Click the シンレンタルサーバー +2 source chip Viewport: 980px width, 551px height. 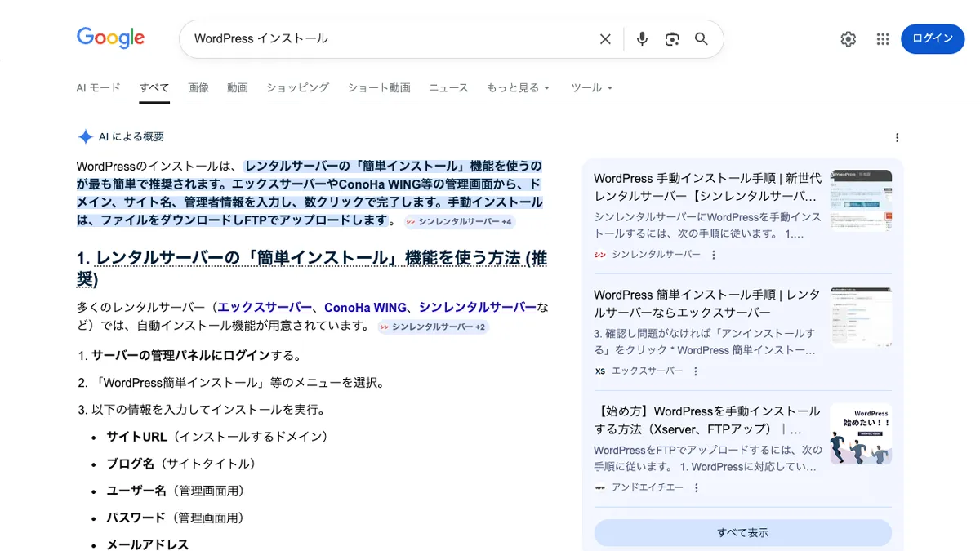[x=433, y=327]
